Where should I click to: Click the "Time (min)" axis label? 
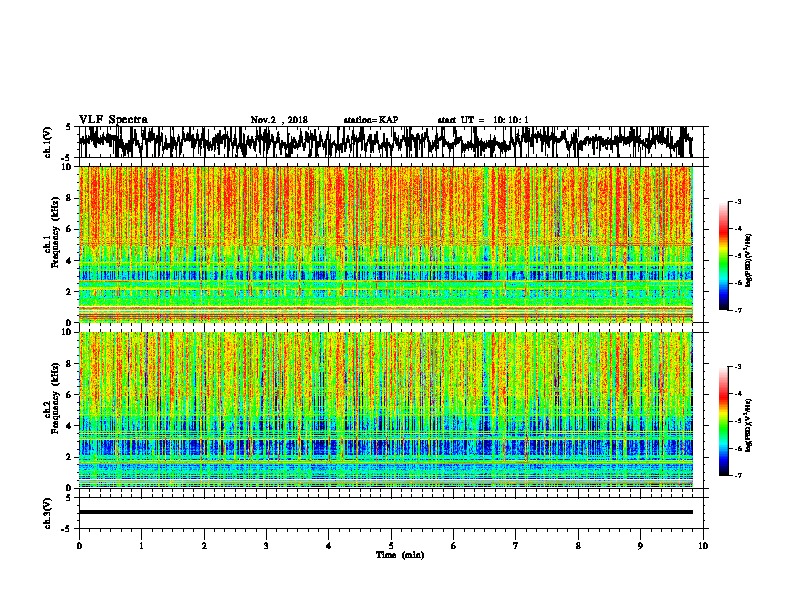point(400,555)
